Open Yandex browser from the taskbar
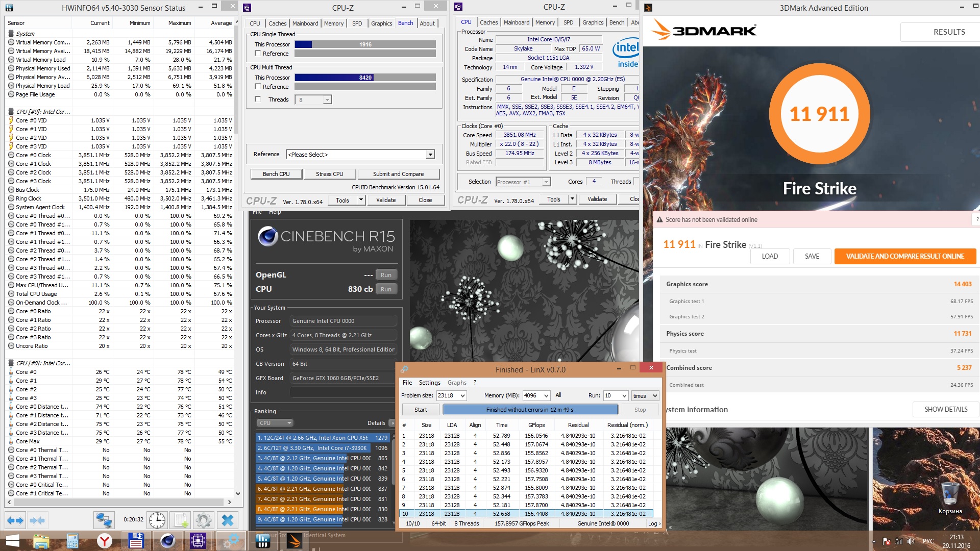Screen dimensions: 980x551 (105, 541)
